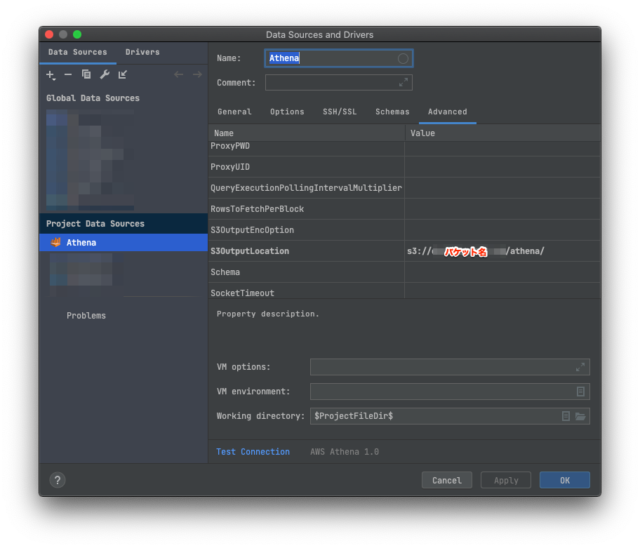Select QueryExecutionPollingIntervalMultiplier property row
Viewport: 640px width, 548px height.
[404, 188]
